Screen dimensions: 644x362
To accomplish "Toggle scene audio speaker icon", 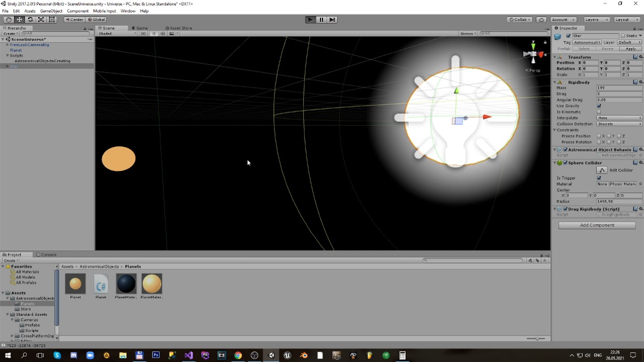I will pos(163,34).
